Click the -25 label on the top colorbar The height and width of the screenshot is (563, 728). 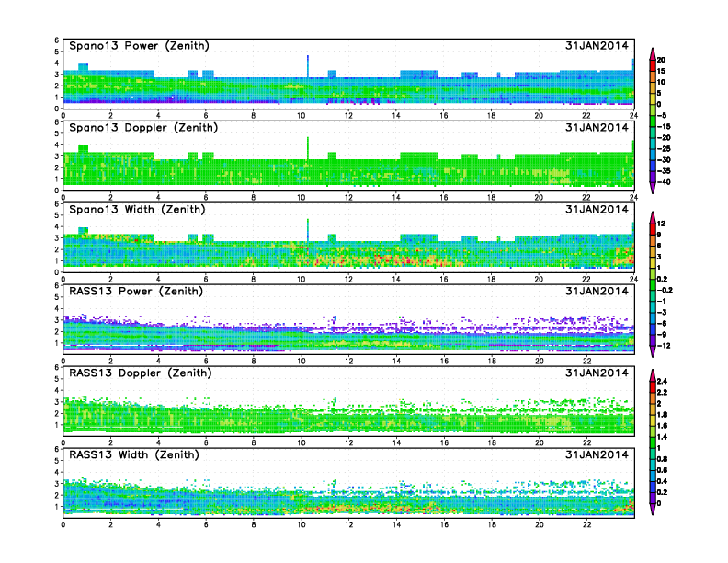pos(664,149)
